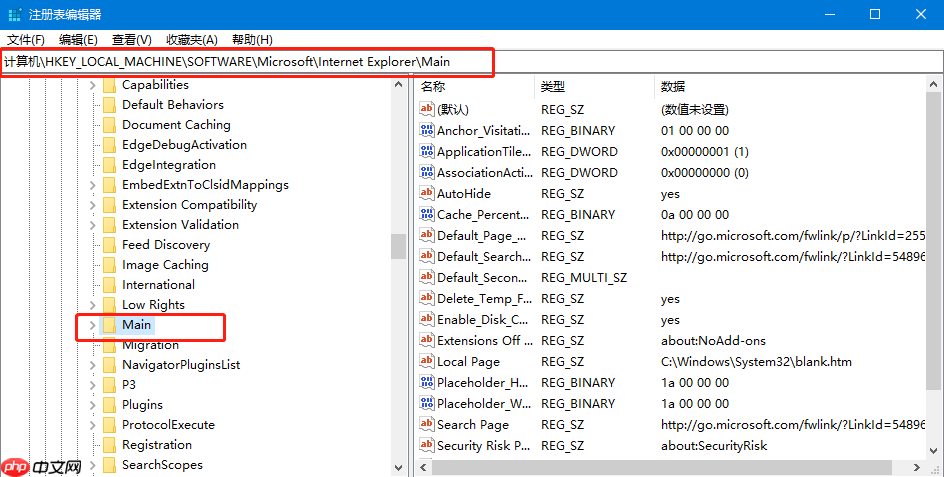The width and height of the screenshot is (944, 477).
Task: Open the 帮助(H) menu
Action: click(252, 40)
